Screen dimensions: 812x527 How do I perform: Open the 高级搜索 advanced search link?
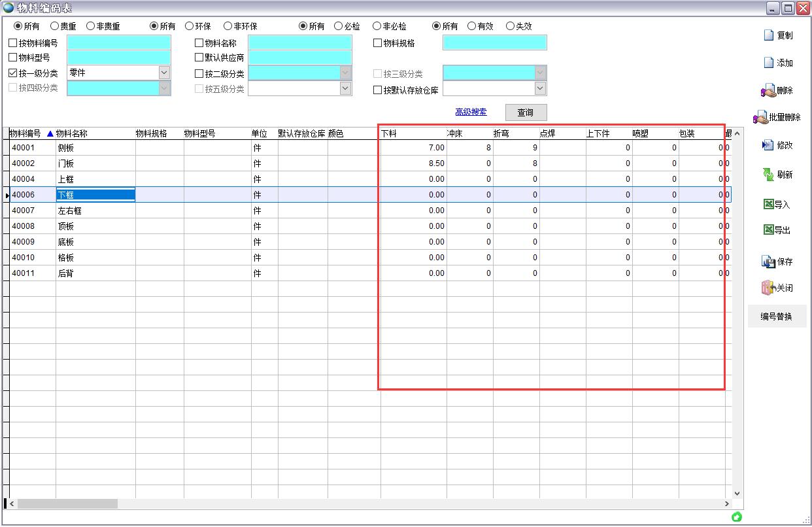pos(471,112)
